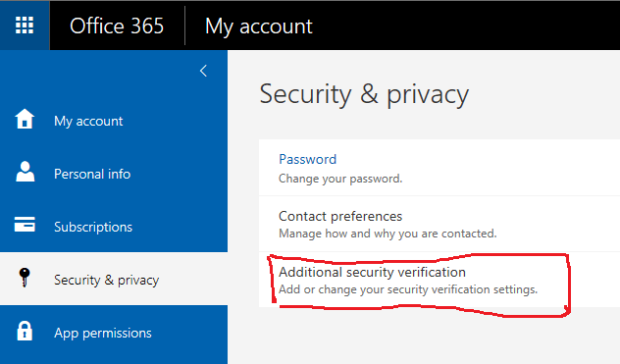This screenshot has width=620, height=364.
Task: Click the key icon beside Security & privacy
Action: (25, 278)
